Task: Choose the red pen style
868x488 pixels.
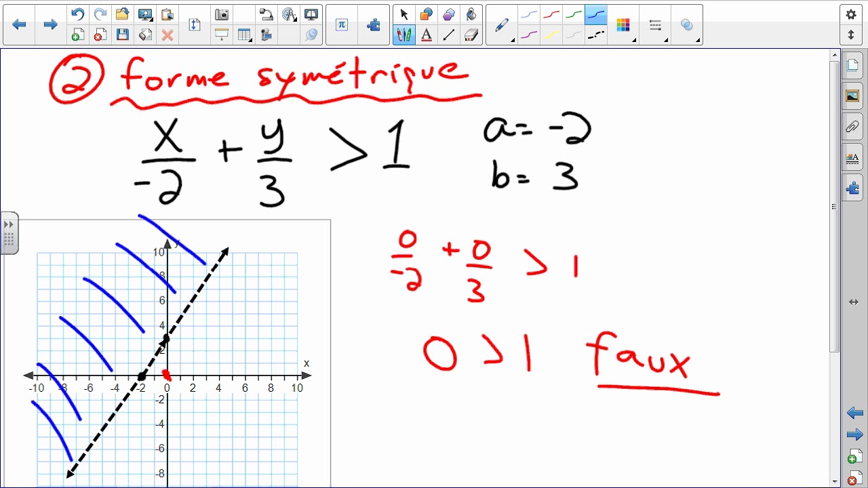Action: coord(551,14)
